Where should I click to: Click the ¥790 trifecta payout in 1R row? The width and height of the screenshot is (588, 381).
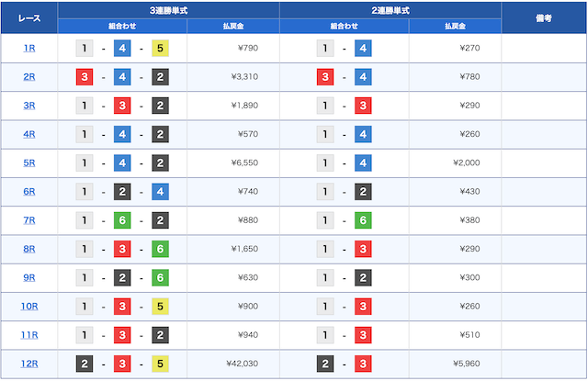pyautogui.click(x=248, y=48)
